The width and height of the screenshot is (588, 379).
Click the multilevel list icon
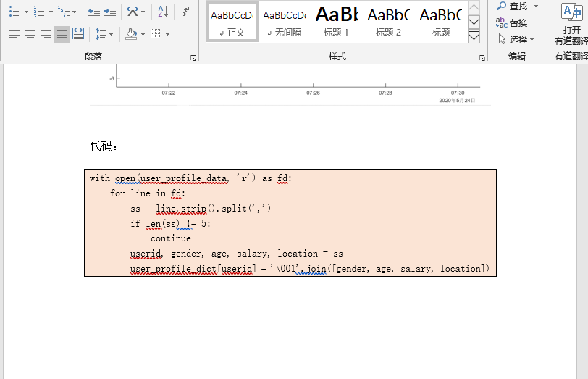(64, 12)
